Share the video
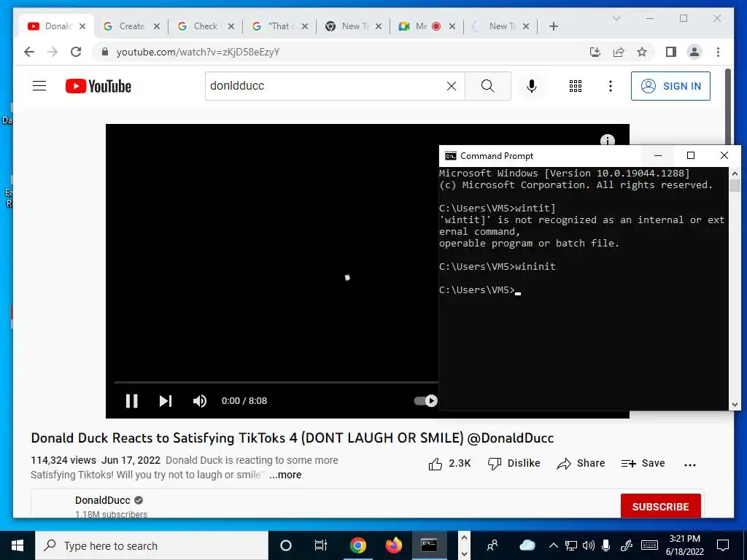This screenshot has height=560, width=747. click(581, 463)
